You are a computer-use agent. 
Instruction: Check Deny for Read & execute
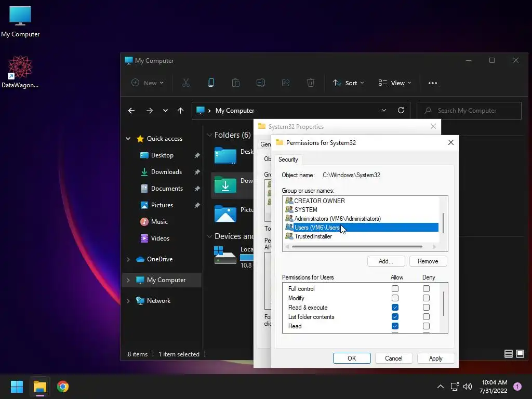(426, 308)
